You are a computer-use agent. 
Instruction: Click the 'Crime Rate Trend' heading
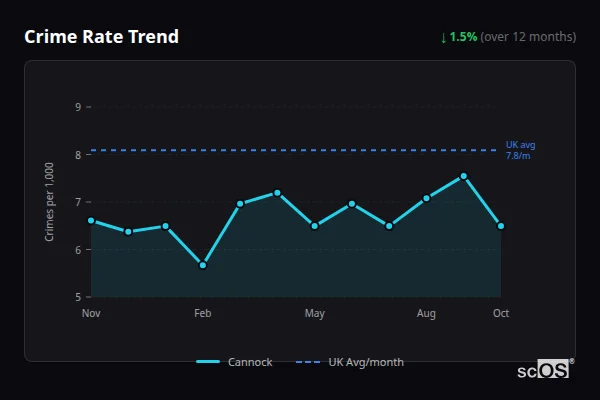coord(101,37)
